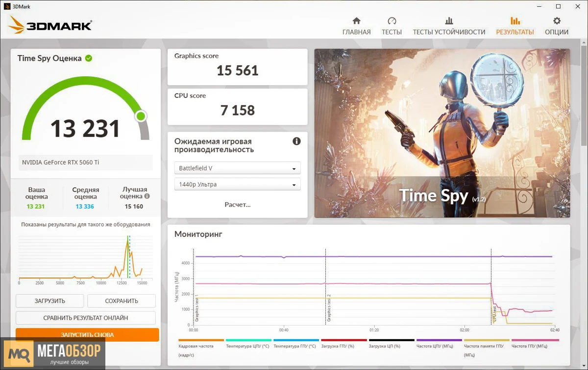Click the yellow Частота памяти ГПУ legend swatch
The height and width of the screenshot is (370, 588).
[487, 340]
